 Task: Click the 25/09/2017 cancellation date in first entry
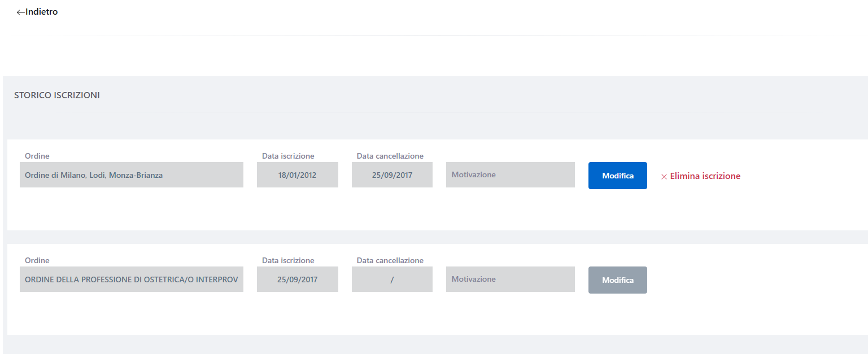[392, 175]
